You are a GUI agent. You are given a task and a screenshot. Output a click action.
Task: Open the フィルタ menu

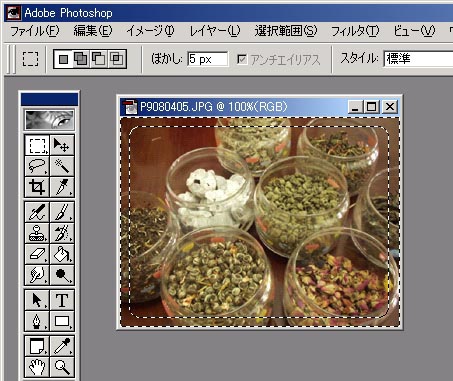(355, 31)
